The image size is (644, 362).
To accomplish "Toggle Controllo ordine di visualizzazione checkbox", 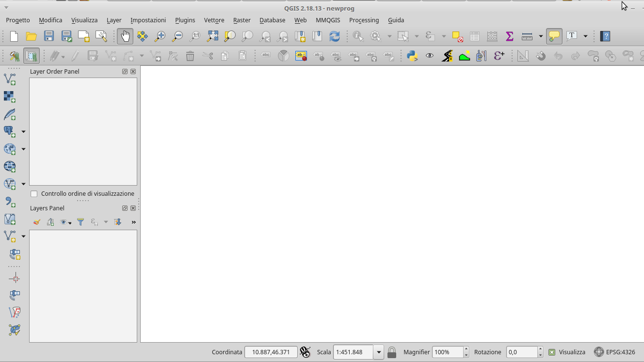I will [34, 194].
